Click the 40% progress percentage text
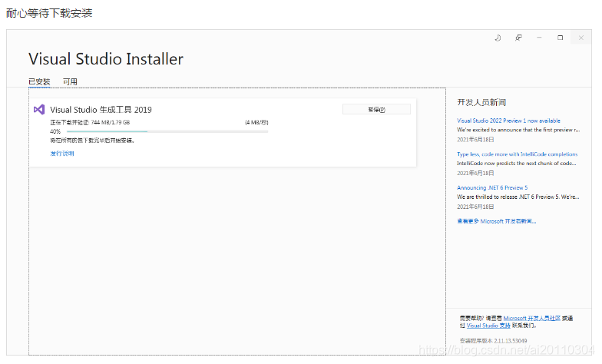Screen dimensions: 602x364 [x=55, y=131]
